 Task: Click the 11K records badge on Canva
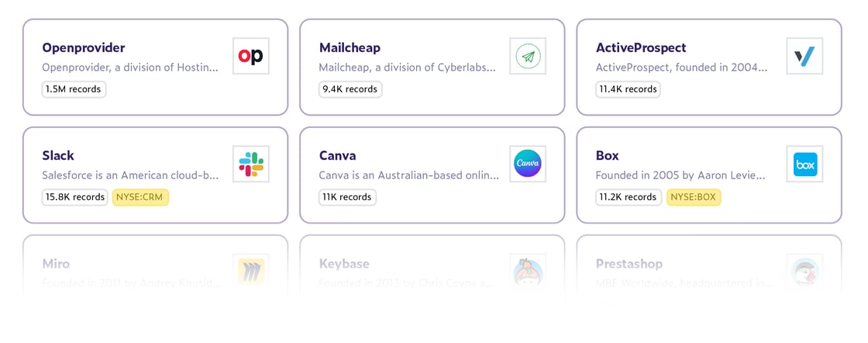(x=347, y=197)
